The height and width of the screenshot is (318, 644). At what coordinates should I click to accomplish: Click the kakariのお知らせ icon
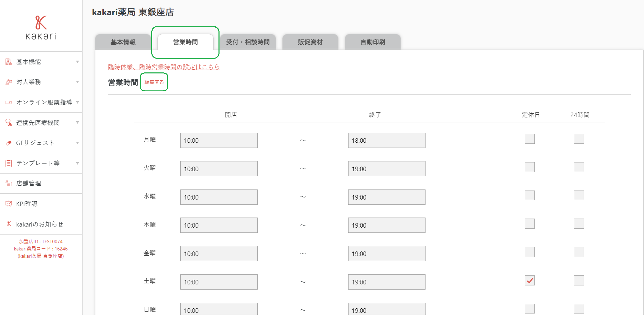click(x=9, y=224)
